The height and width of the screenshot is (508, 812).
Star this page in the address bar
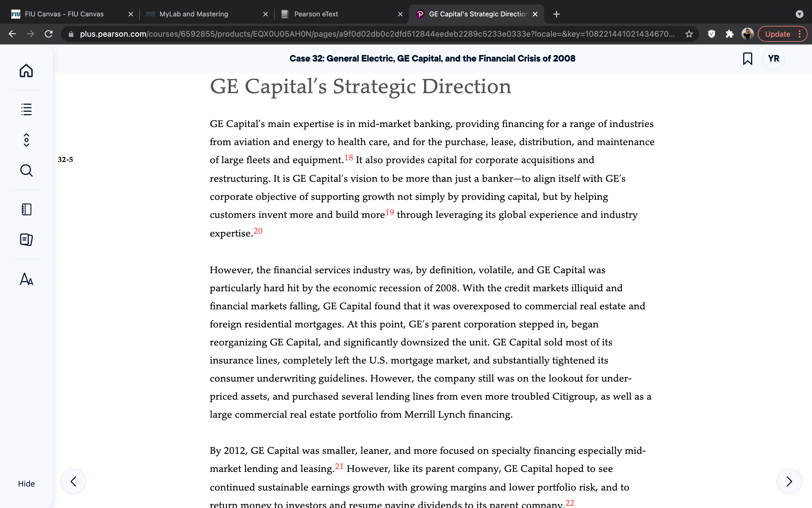689,34
